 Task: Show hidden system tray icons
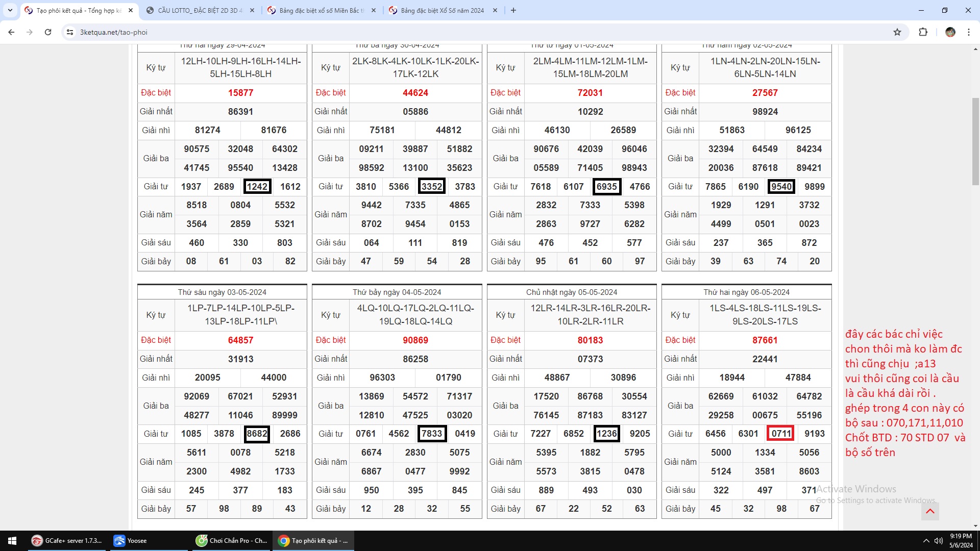pyautogui.click(x=926, y=541)
